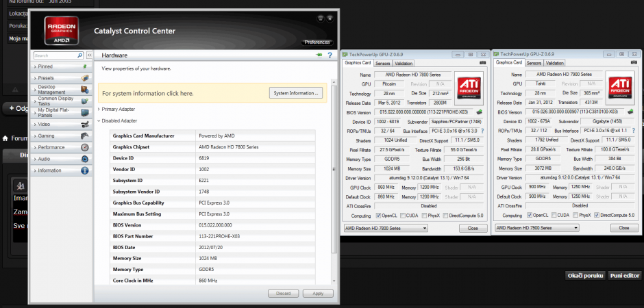This screenshot has height=308, width=644.
Task: Click the GPU name field Pitcairn
Action: (x=388, y=84)
